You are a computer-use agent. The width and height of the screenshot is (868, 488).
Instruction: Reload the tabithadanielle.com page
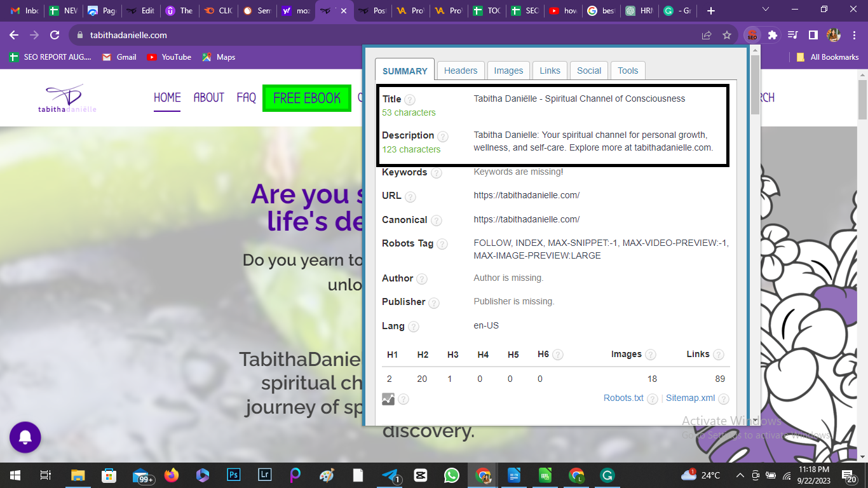coord(55,35)
